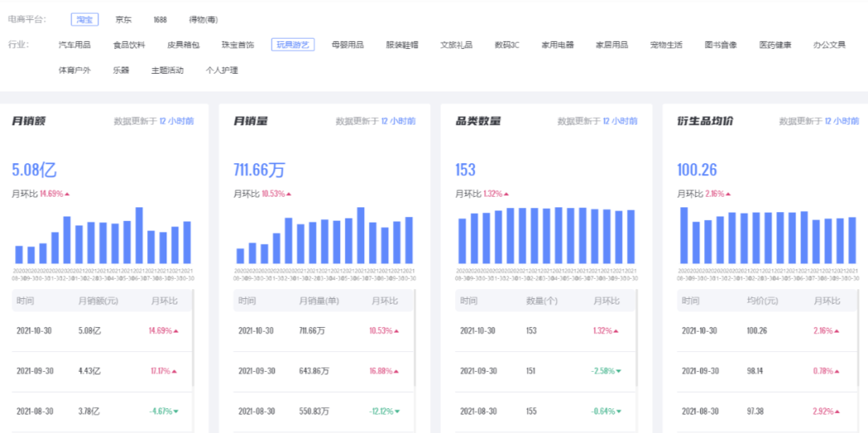The width and height of the screenshot is (868, 433).
Task: Switch platform to 京东
Action: (124, 20)
